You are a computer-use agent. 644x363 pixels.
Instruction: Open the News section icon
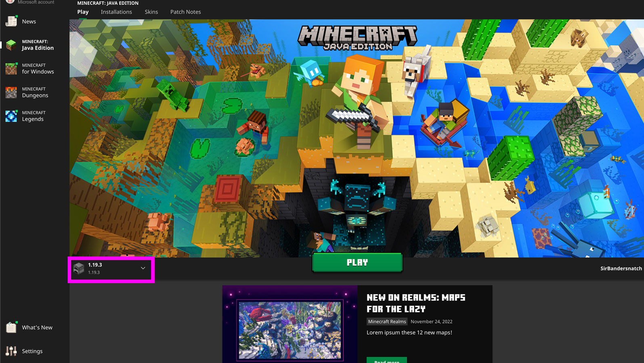click(x=11, y=21)
